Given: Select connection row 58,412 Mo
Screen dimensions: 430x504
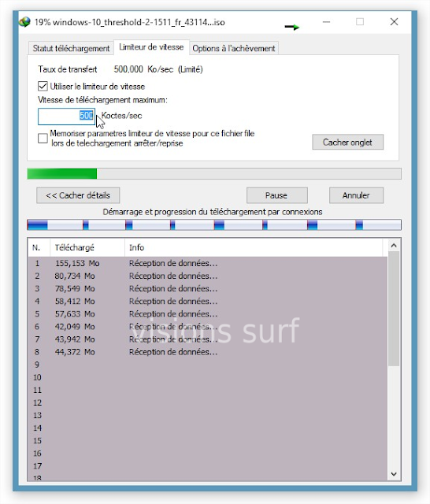Looking at the screenshot, I should click(x=208, y=301).
